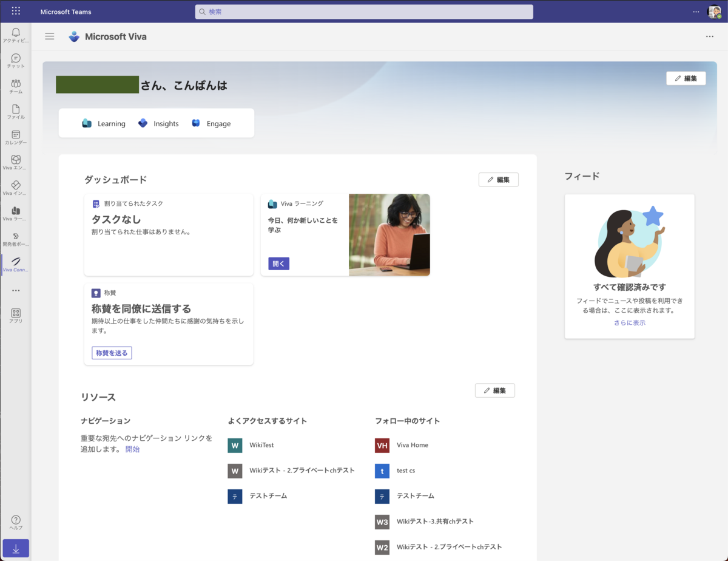This screenshot has height=561, width=728.
Task: Open Viva Engage app in sidebar
Action: point(16,163)
